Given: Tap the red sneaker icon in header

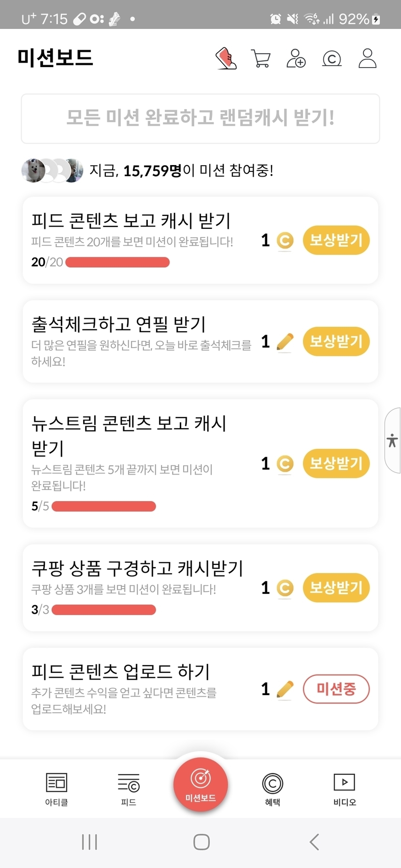Looking at the screenshot, I should pos(226,58).
